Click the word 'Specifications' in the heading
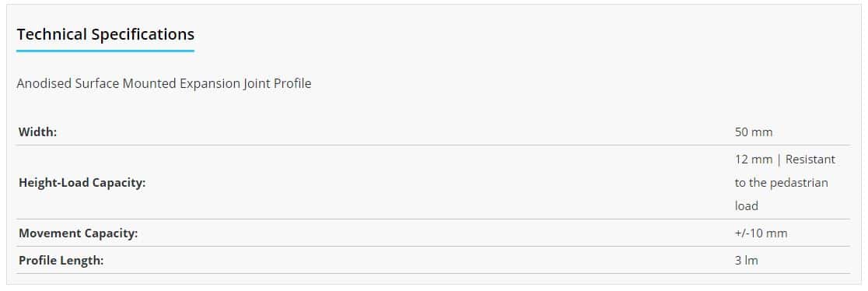 click(143, 34)
